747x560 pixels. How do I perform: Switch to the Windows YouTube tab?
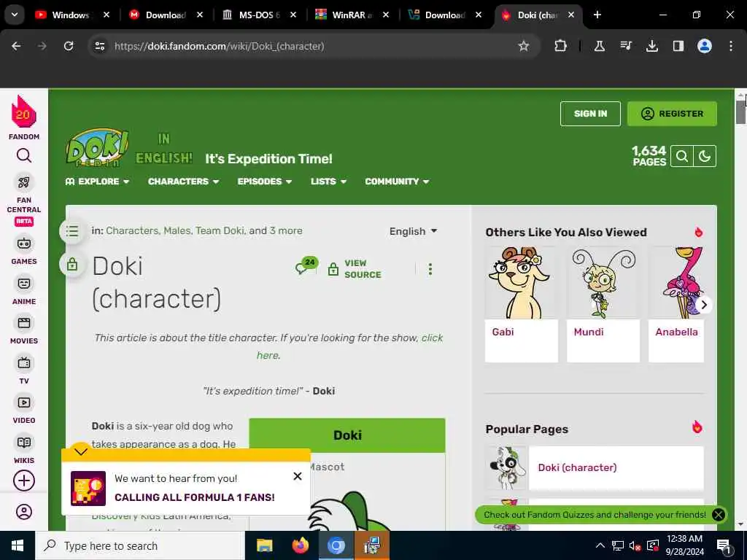[x=71, y=15]
